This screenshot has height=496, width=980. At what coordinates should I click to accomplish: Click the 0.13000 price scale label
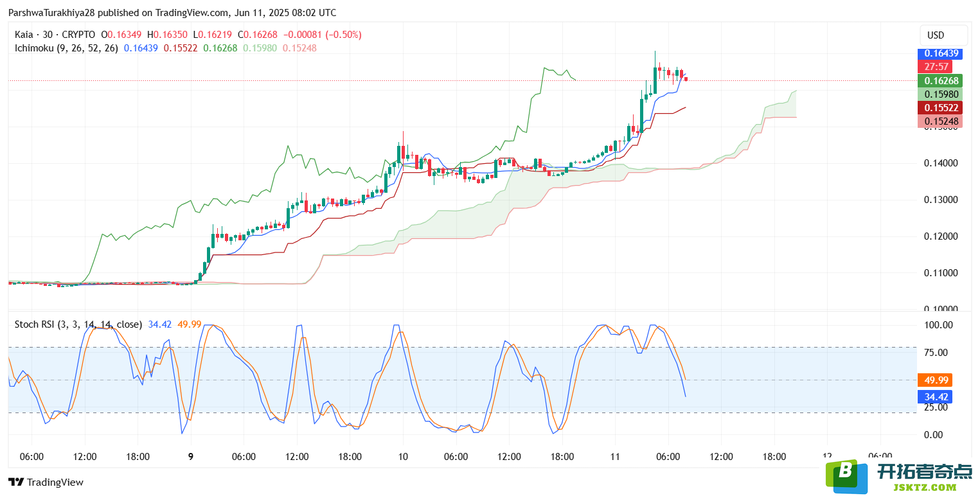940,200
